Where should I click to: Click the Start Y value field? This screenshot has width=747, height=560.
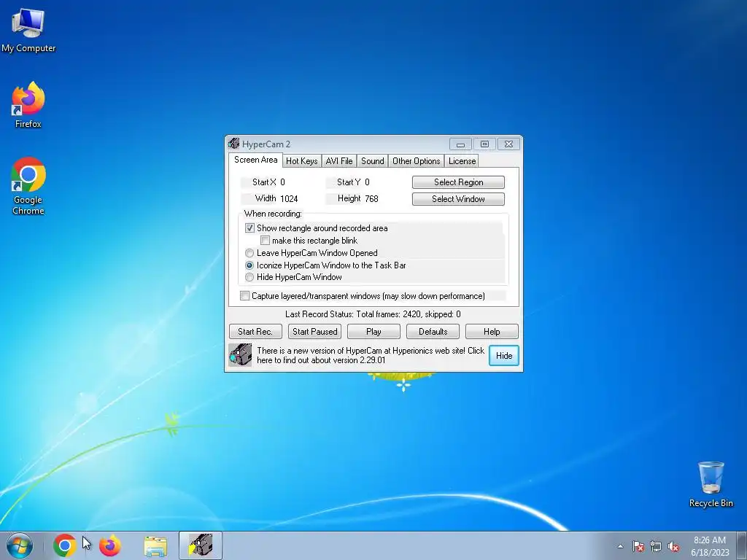coord(368,182)
